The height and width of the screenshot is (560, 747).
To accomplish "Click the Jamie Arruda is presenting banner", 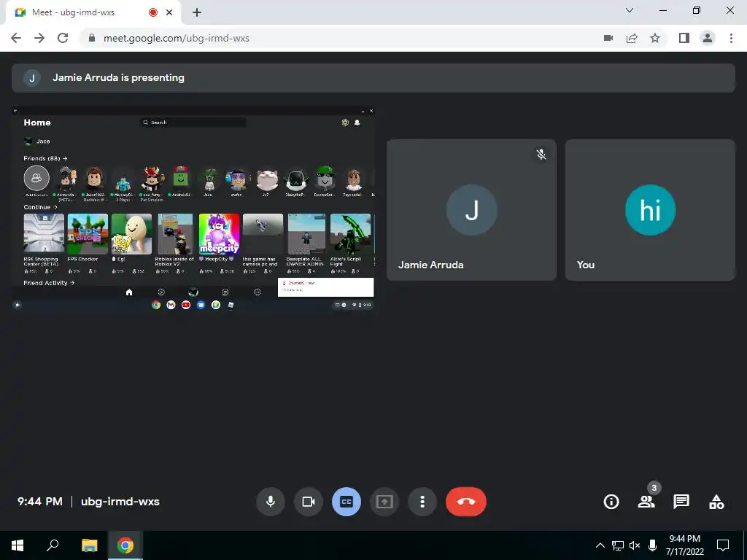I will pos(373,78).
